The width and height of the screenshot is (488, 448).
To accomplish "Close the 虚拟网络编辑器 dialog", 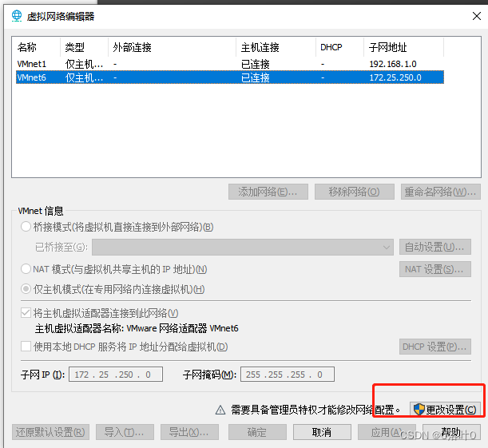I will coord(477,16).
